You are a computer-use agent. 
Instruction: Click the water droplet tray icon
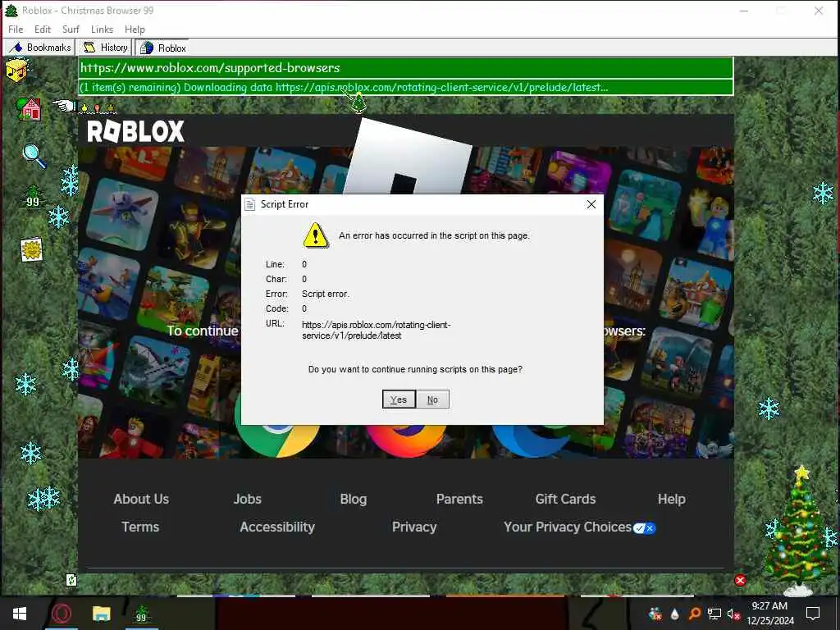click(675, 614)
